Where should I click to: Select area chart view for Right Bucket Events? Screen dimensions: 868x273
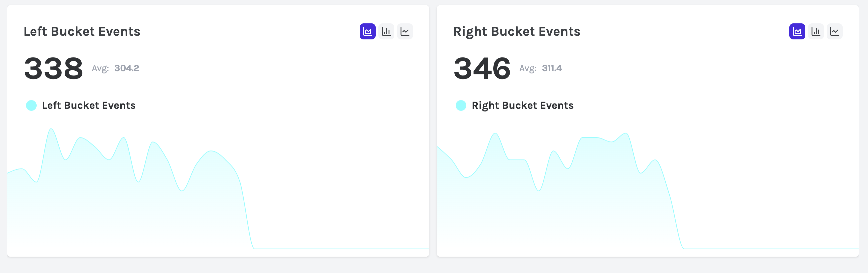coord(797,31)
